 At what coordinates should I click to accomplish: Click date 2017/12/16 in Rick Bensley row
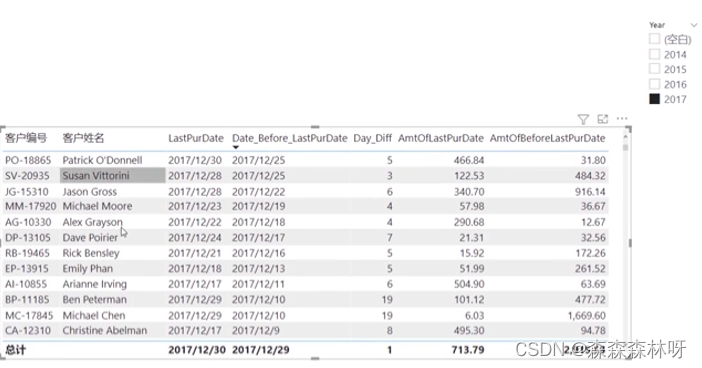click(258, 253)
